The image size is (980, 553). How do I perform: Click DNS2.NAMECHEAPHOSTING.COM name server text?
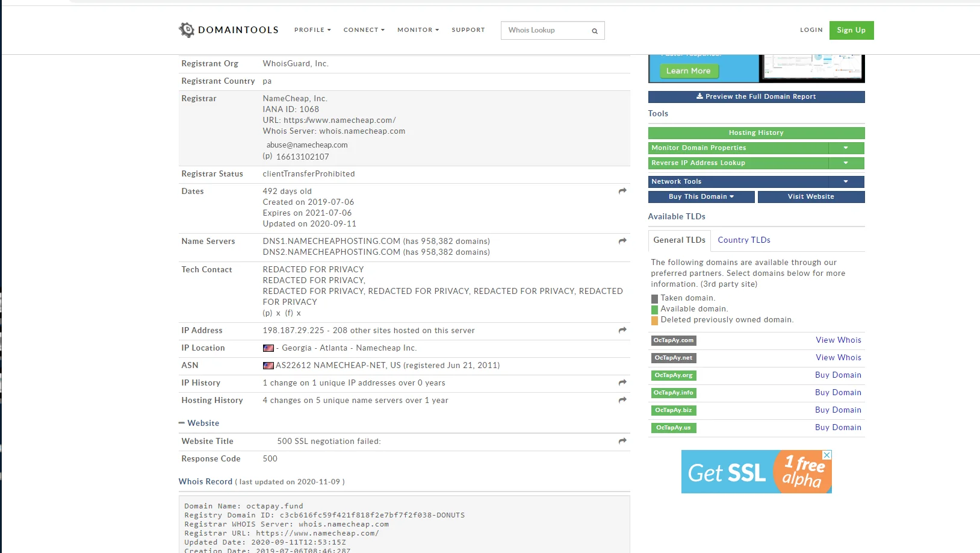pyautogui.click(x=331, y=252)
